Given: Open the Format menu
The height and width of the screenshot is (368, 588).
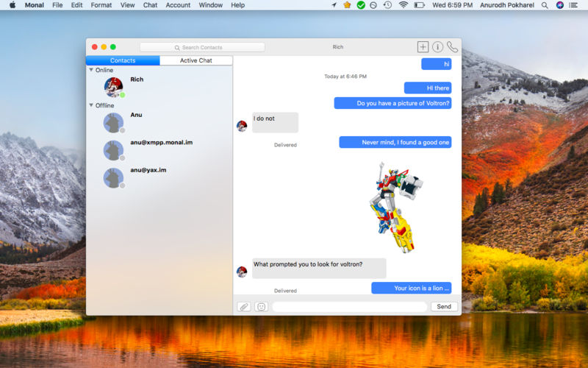Looking at the screenshot, I should [101, 5].
